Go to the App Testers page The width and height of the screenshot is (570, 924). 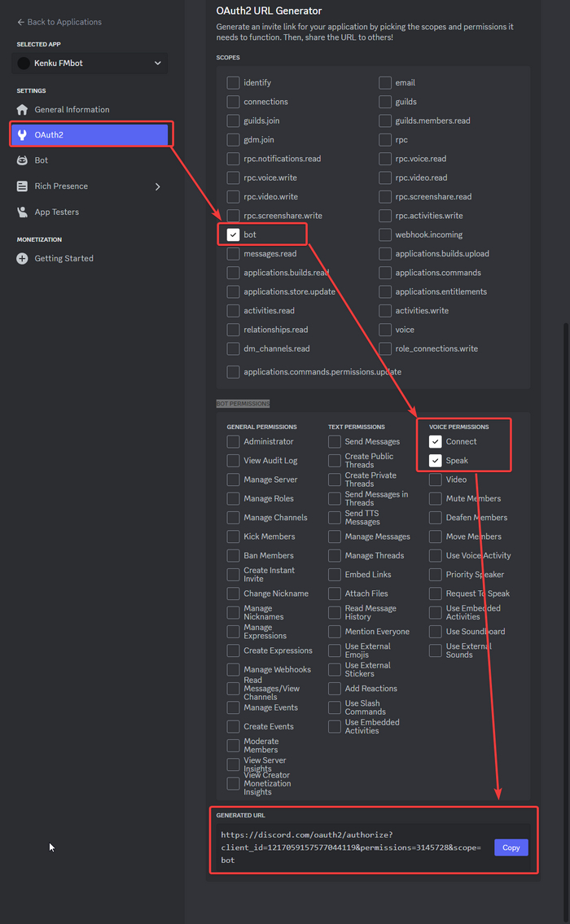coord(56,212)
